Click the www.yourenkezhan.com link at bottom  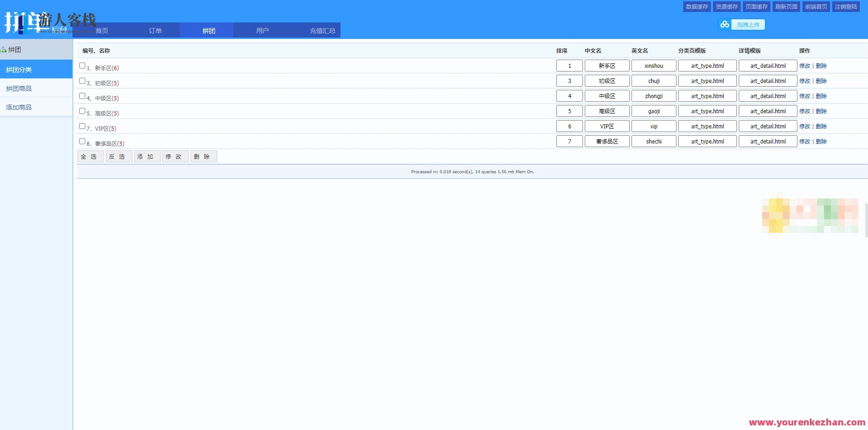[807, 422]
